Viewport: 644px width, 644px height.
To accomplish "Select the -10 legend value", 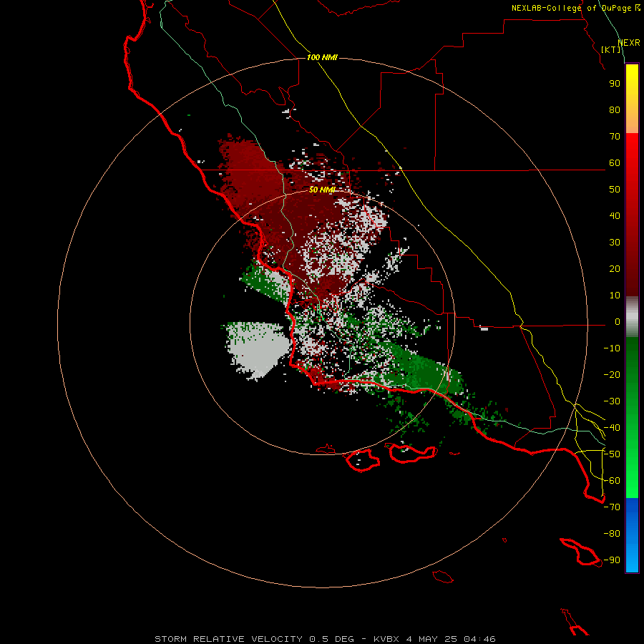I will (x=612, y=348).
